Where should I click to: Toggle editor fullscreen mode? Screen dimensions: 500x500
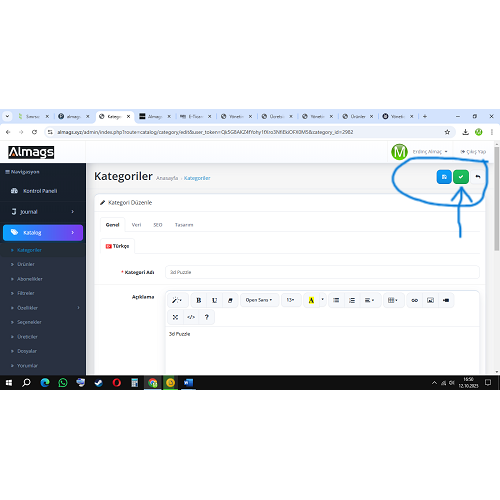coord(175,317)
